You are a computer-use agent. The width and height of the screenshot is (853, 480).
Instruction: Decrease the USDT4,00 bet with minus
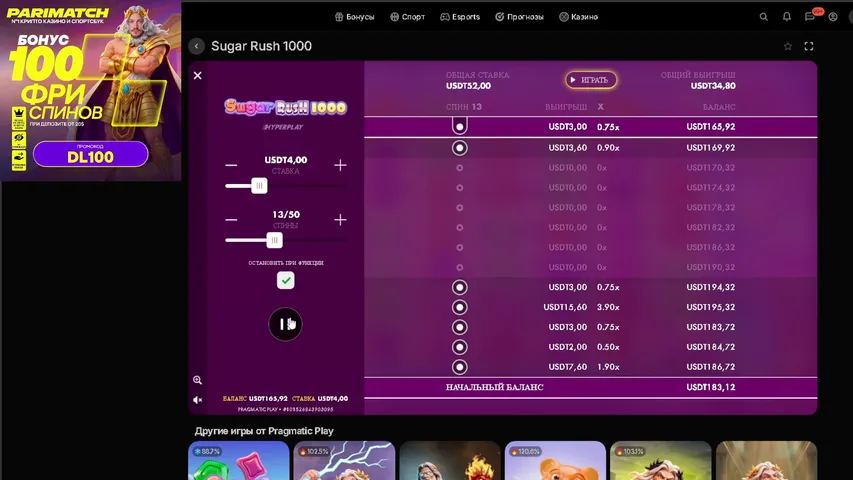pyautogui.click(x=231, y=165)
